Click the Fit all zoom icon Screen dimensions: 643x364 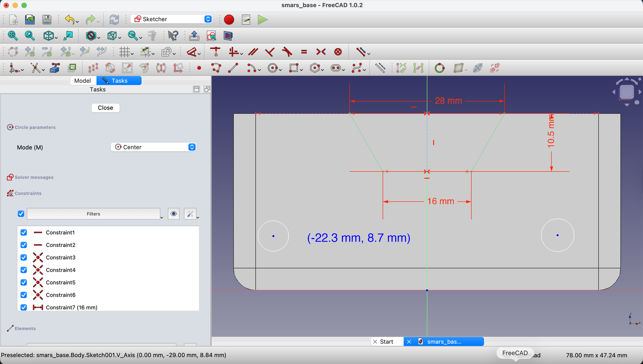pyautogui.click(x=13, y=35)
